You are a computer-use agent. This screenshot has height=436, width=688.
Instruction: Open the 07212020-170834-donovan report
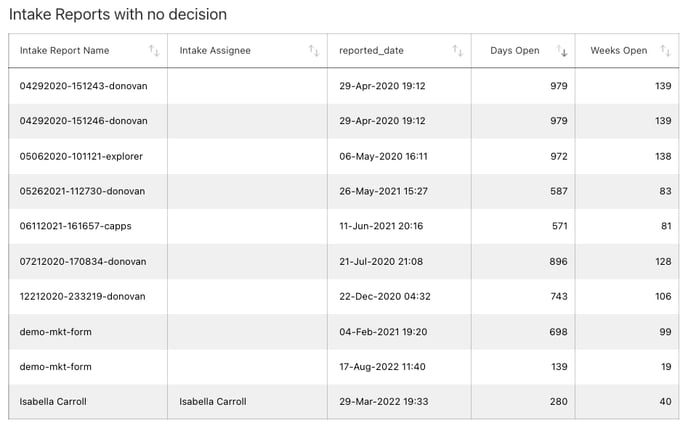pyautogui.click(x=83, y=261)
